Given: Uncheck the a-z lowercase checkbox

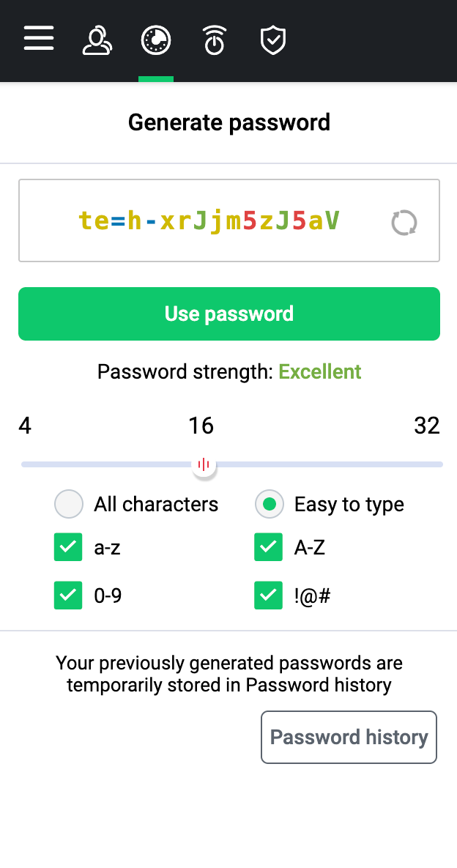Looking at the screenshot, I should 68,547.
